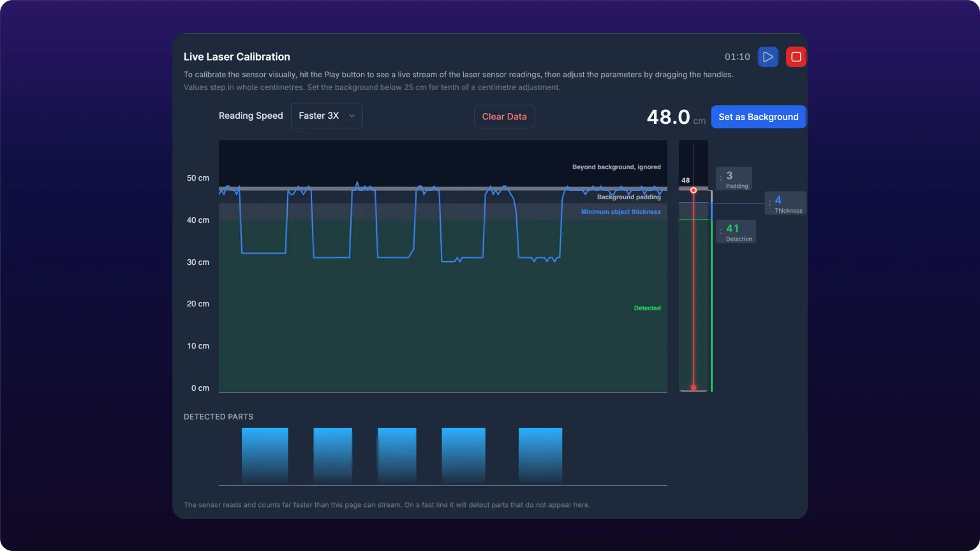
Task: Click the '0 cm' axis label
Action: coord(200,388)
